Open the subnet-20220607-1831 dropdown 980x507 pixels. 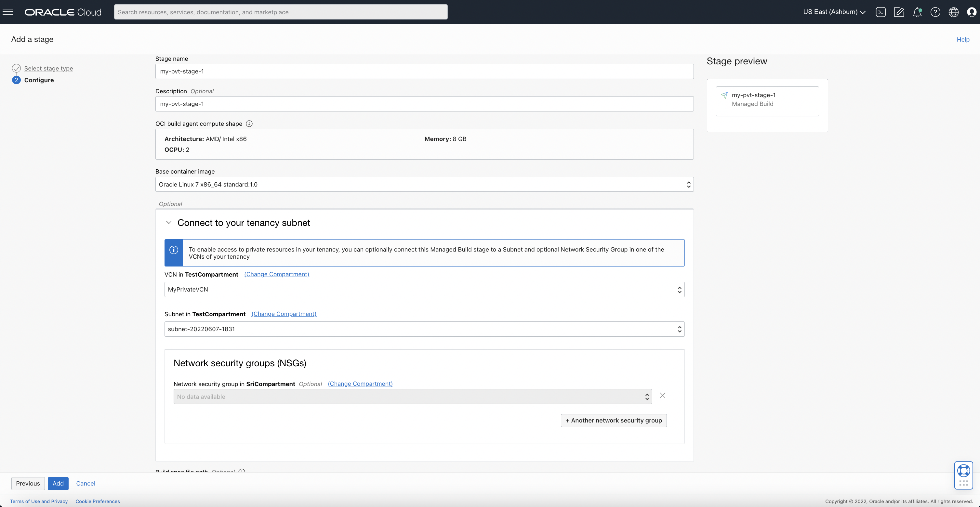[x=680, y=329]
